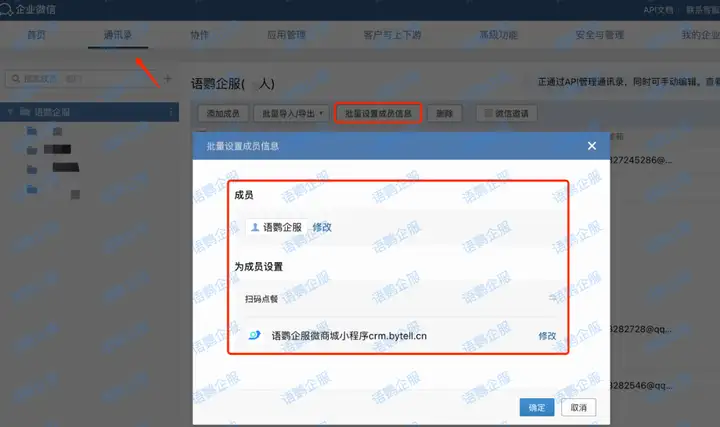Click the 微信邀请 button with WeChat icon

pos(508,113)
